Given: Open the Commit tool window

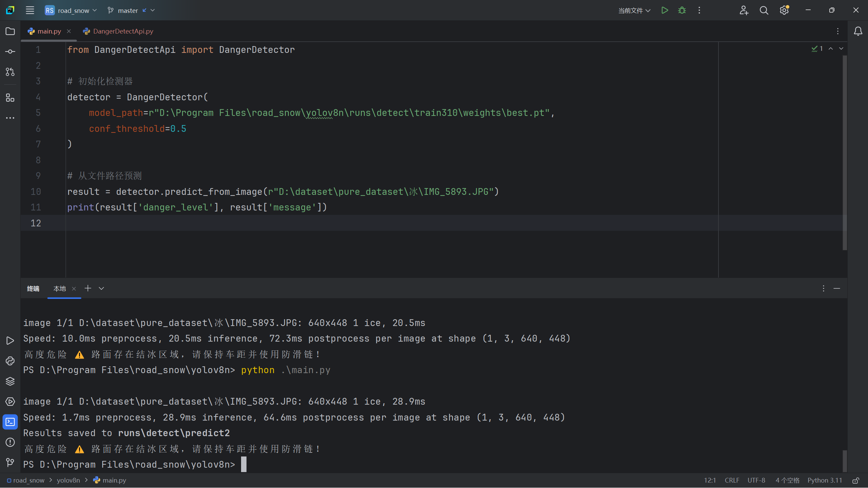Looking at the screenshot, I should 10,52.
